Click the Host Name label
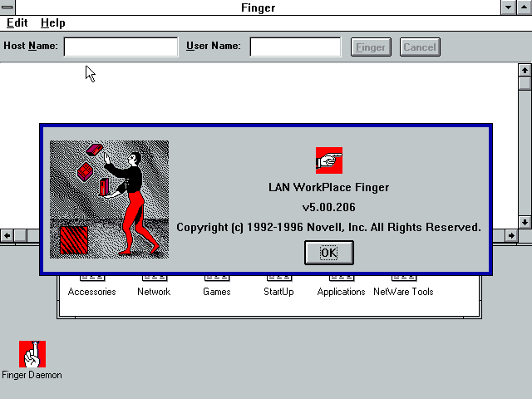532x399 pixels. click(x=31, y=46)
